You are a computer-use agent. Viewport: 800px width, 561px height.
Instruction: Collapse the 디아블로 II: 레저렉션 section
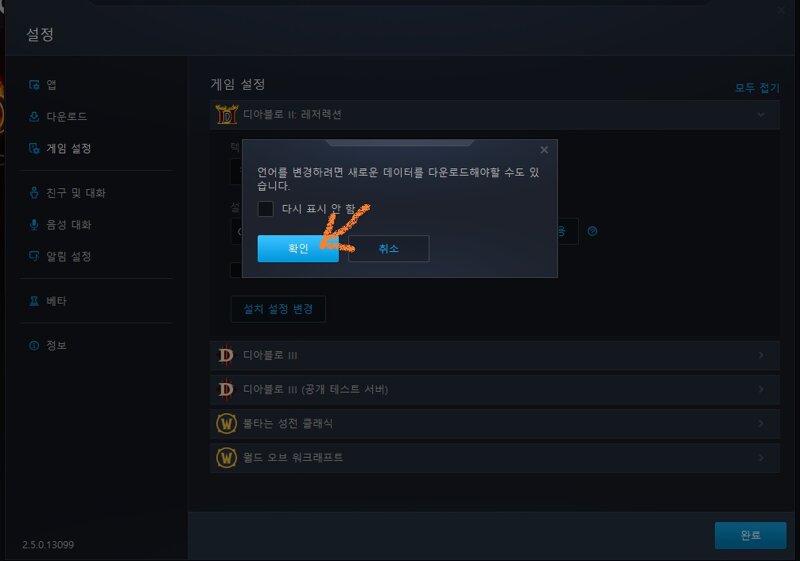coord(761,115)
